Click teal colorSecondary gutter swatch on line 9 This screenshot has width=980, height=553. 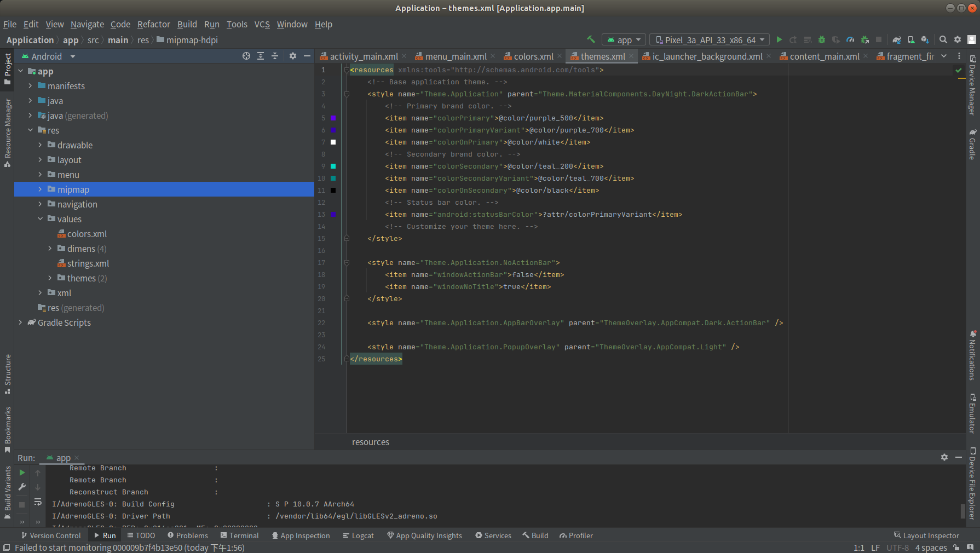point(333,166)
